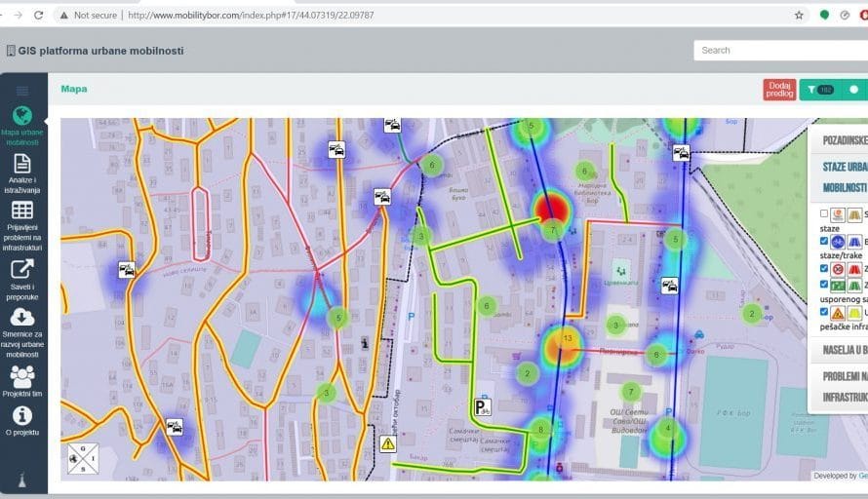
Task: Check the unchecked first staze layer checkbox
Action: pos(824,214)
